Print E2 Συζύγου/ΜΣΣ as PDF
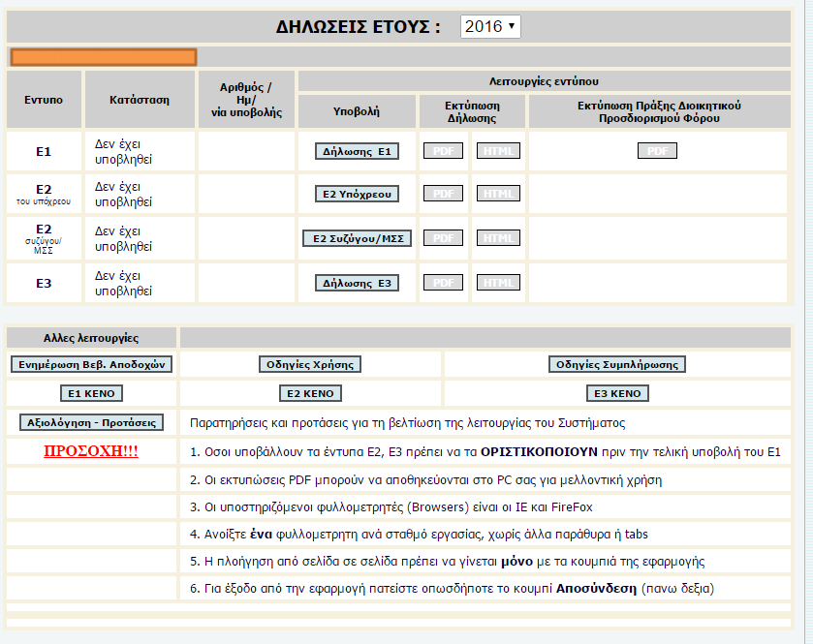This screenshot has height=644, width=813. pyautogui.click(x=443, y=238)
